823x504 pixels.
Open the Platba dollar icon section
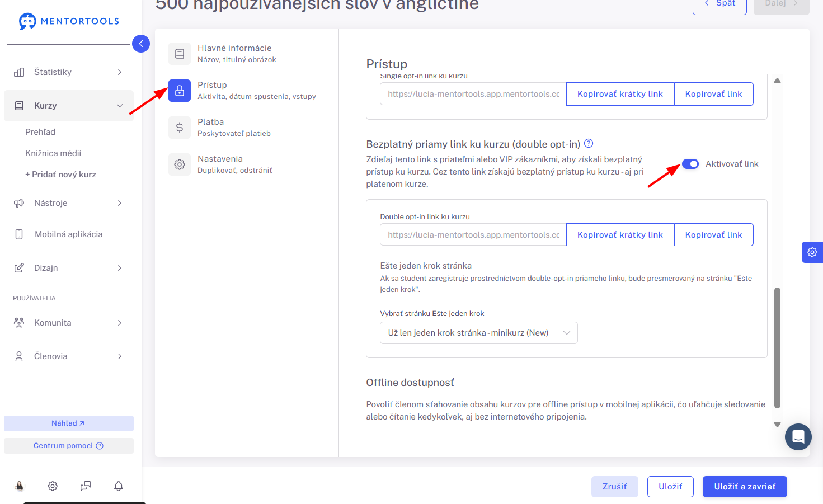180,128
